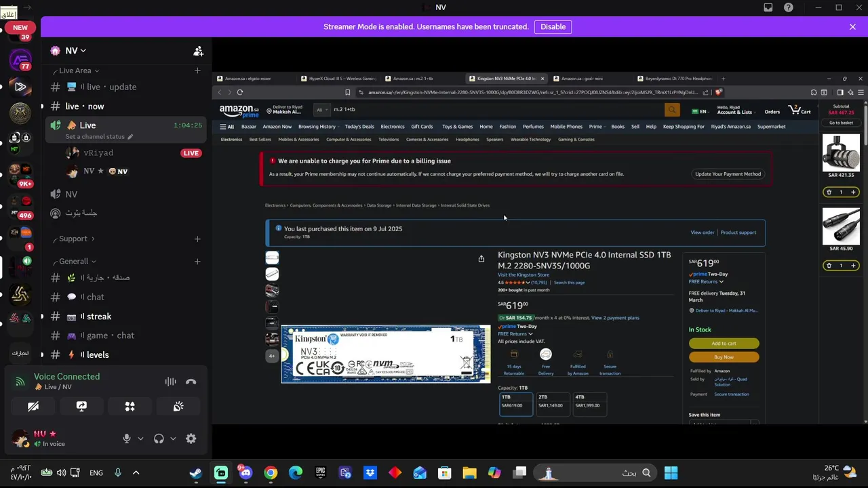Viewport: 868px width, 488px height.
Task: Turn on camera in voice panel
Action: click(x=33, y=406)
